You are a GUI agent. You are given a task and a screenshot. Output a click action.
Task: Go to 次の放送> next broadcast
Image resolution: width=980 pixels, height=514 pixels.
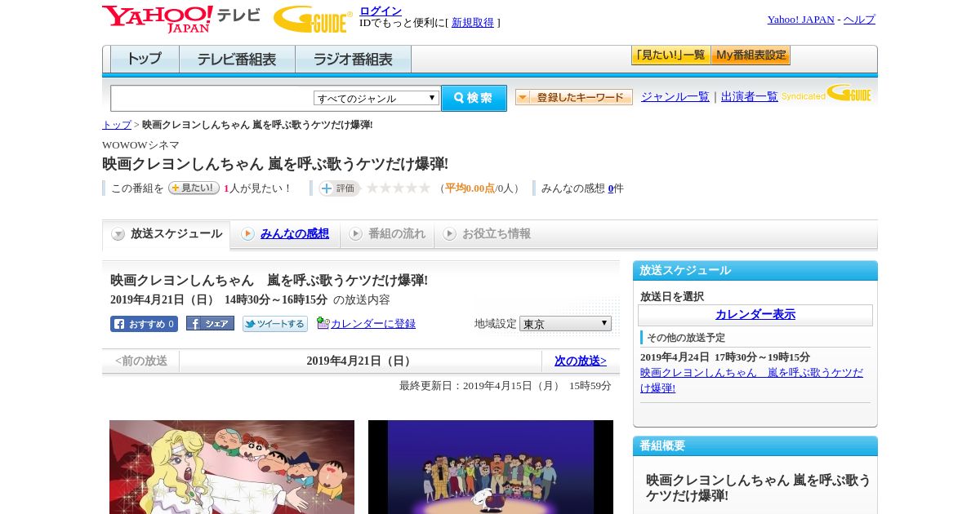(581, 361)
